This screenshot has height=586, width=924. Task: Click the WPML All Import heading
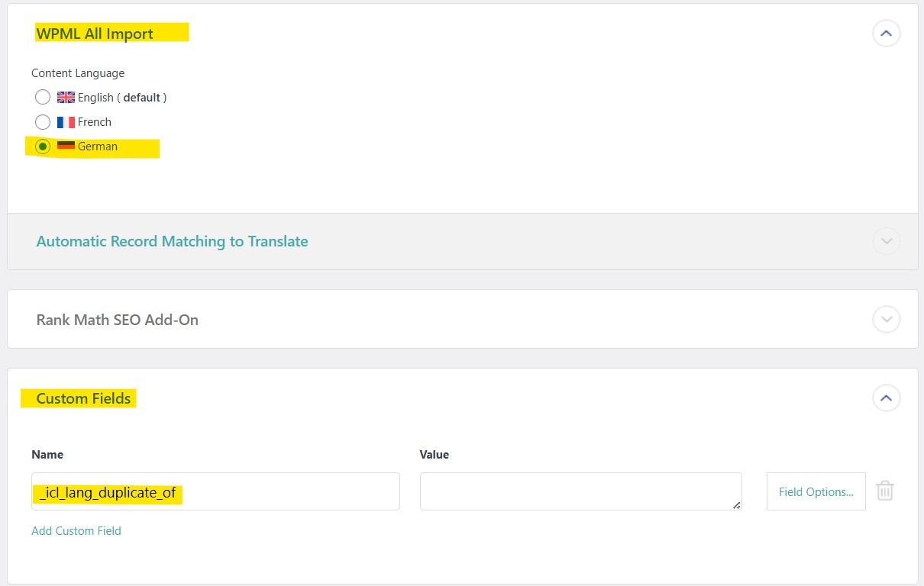[95, 34]
